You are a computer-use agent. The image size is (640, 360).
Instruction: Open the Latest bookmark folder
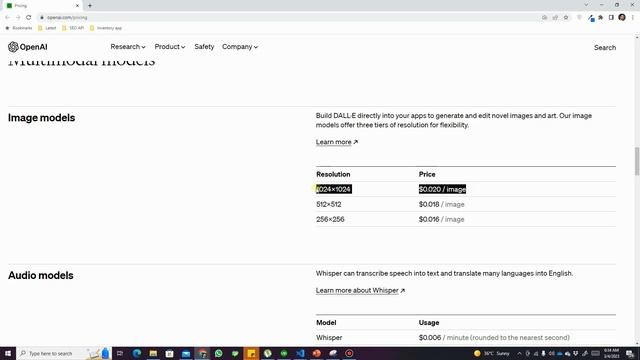[x=47, y=28]
